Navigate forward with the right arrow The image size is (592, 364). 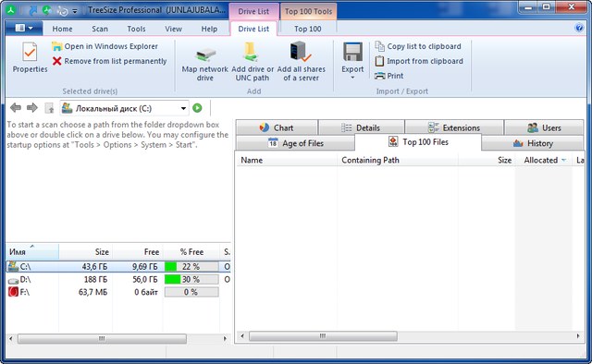[32, 108]
